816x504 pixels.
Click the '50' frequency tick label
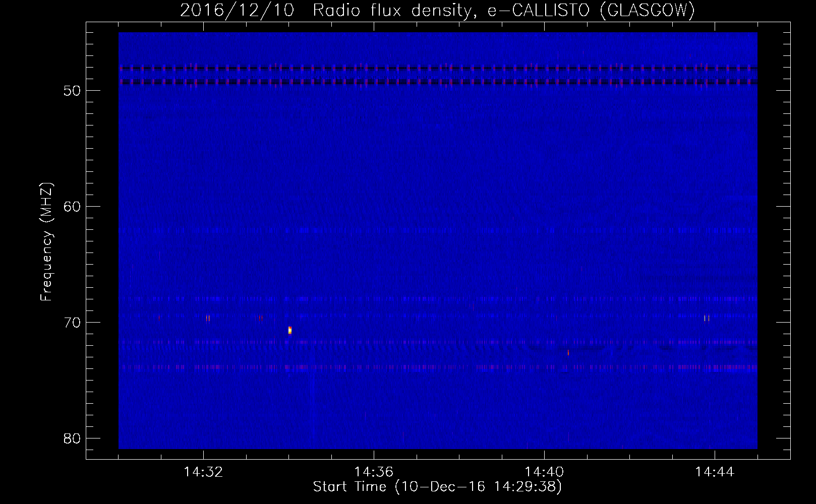coord(73,91)
